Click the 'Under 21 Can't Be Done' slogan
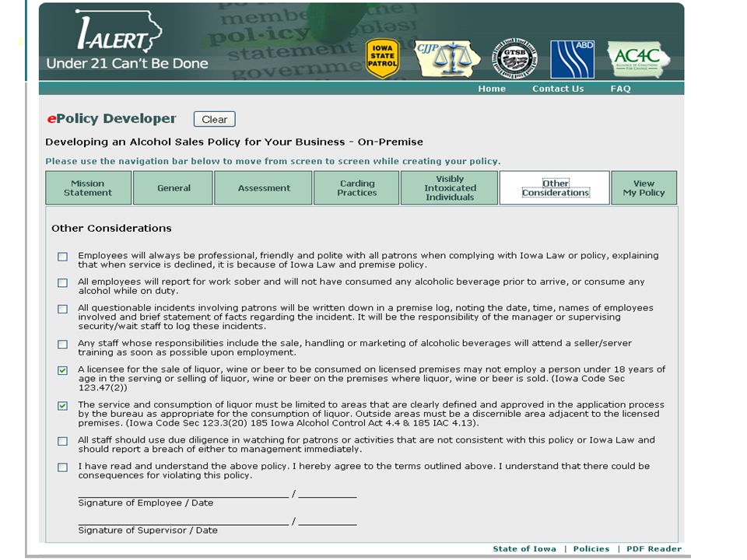 pyautogui.click(x=127, y=63)
